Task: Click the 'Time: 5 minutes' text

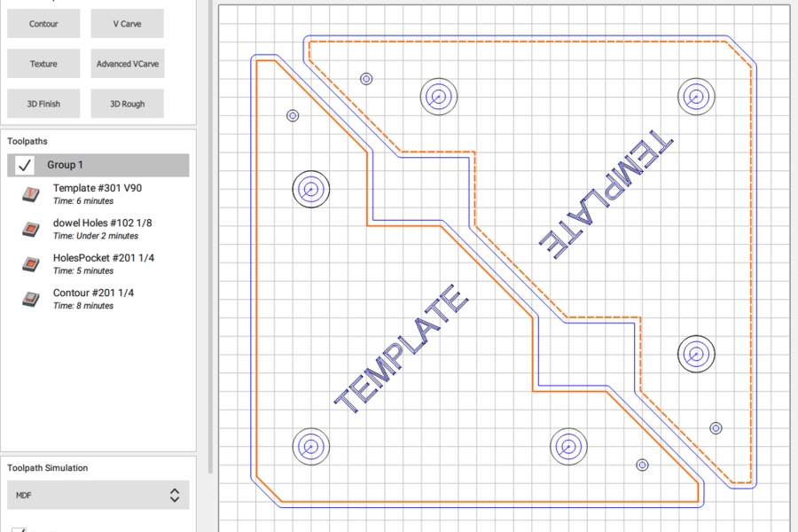Action: click(x=83, y=270)
